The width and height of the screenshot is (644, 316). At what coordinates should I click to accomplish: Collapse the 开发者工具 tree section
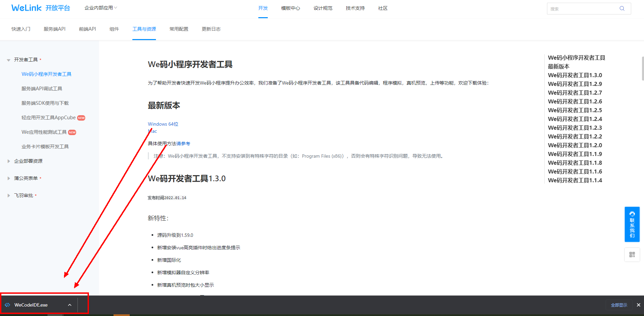(x=9, y=60)
